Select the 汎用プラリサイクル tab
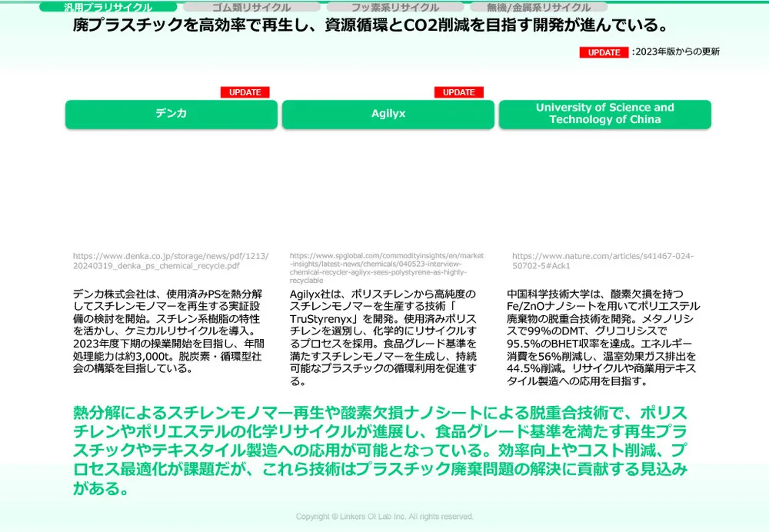 tap(108, 7)
